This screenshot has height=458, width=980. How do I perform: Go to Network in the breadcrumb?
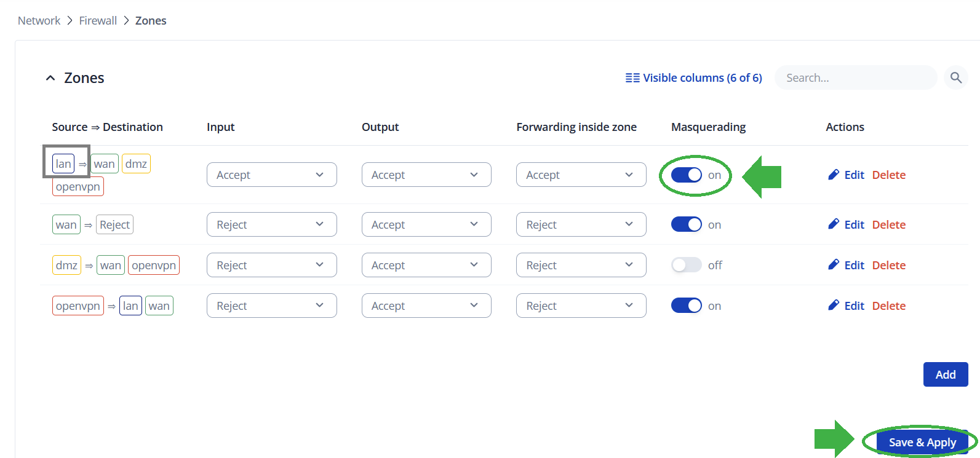pyautogui.click(x=39, y=21)
